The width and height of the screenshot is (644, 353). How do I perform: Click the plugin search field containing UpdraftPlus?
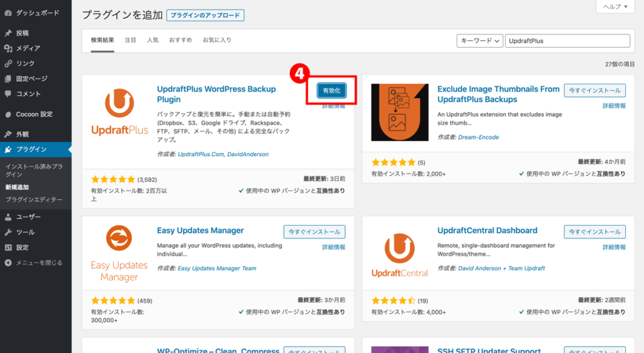pyautogui.click(x=568, y=41)
